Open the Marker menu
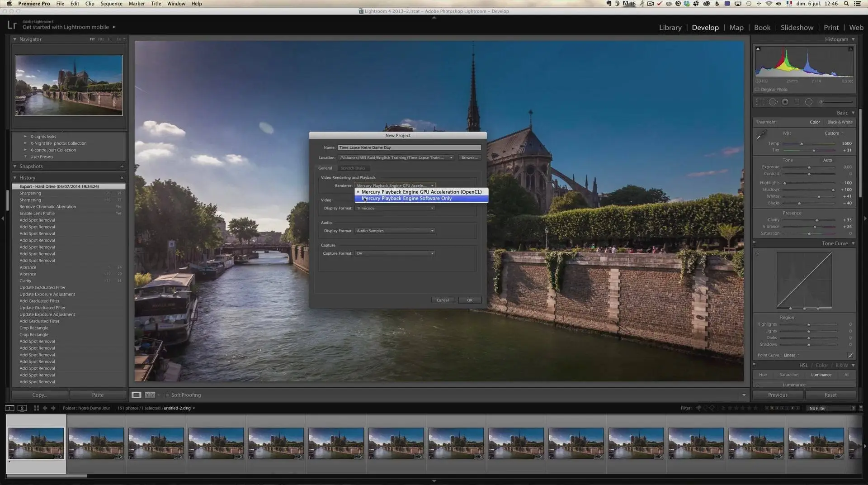The width and height of the screenshot is (868, 485). (x=137, y=4)
